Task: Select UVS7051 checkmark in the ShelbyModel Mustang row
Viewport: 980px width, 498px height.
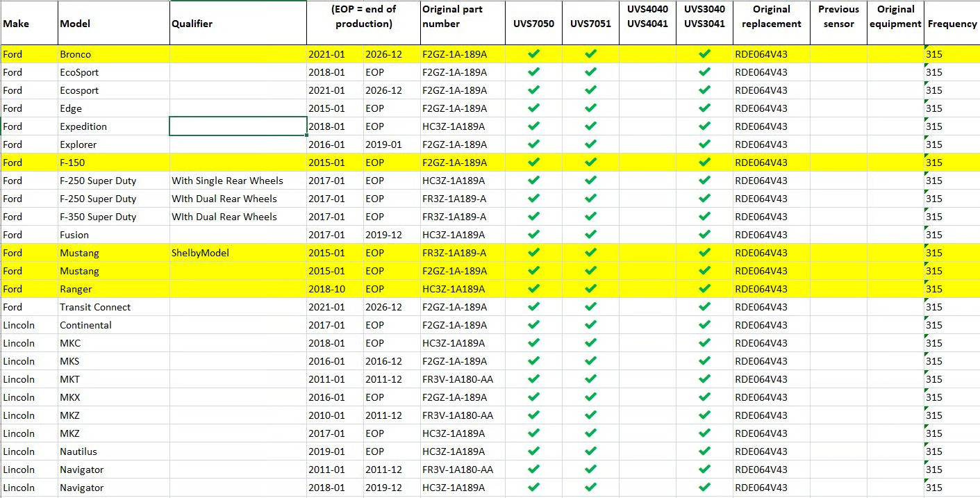Action: (590, 253)
